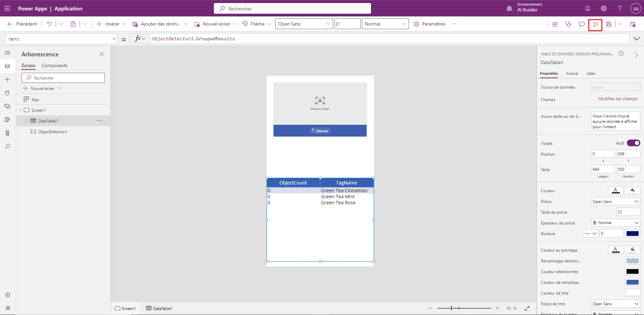Open the Insert plus icon in left rail
Image resolution: width=644 pixels, height=315 pixels.
coord(7,80)
